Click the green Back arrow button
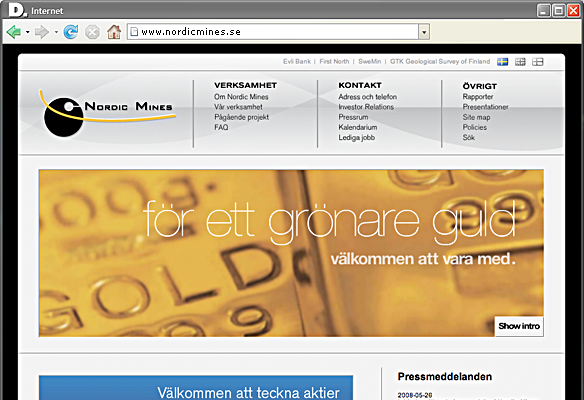The image size is (584, 400). (x=14, y=32)
